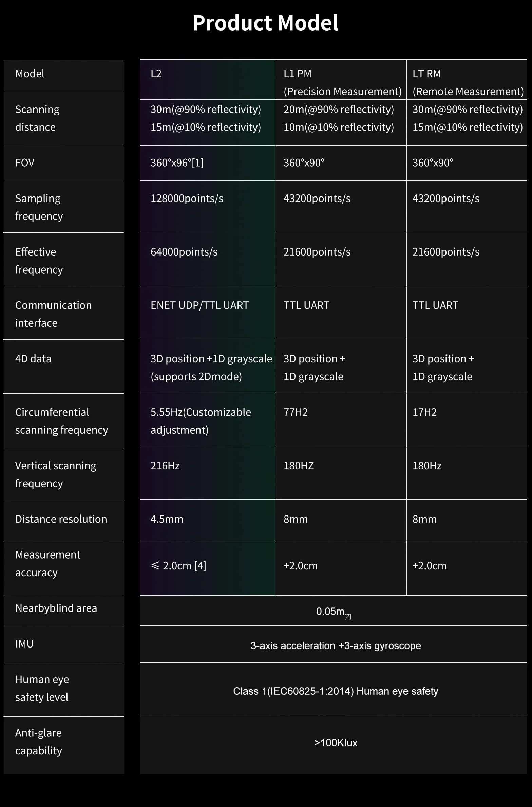Click the Class 1 Human eye safety text

click(x=336, y=691)
